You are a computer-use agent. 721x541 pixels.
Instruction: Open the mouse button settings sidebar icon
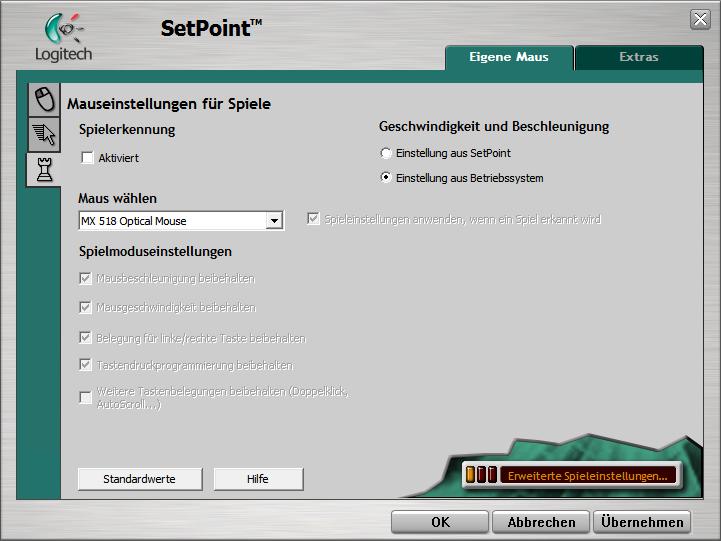coord(45,99)
